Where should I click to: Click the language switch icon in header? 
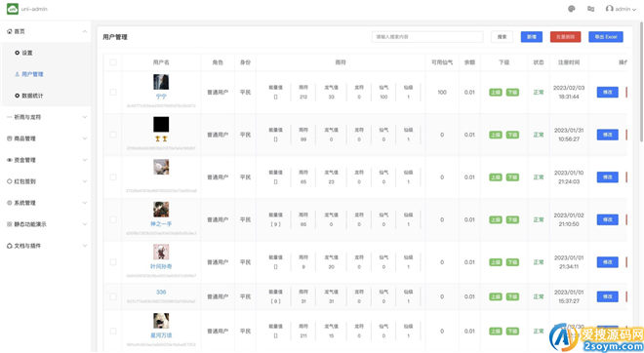tap(590, 9)
